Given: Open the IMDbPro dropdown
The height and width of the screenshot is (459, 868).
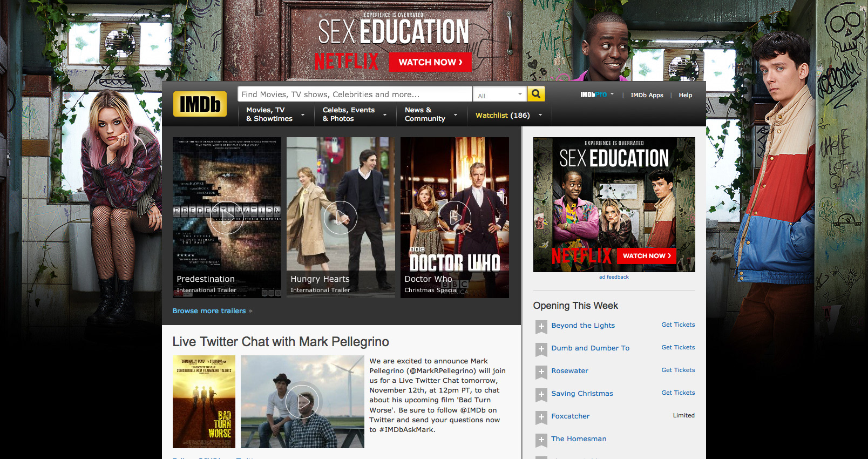Looking at the screenshot, I should [x=597, y=94].
